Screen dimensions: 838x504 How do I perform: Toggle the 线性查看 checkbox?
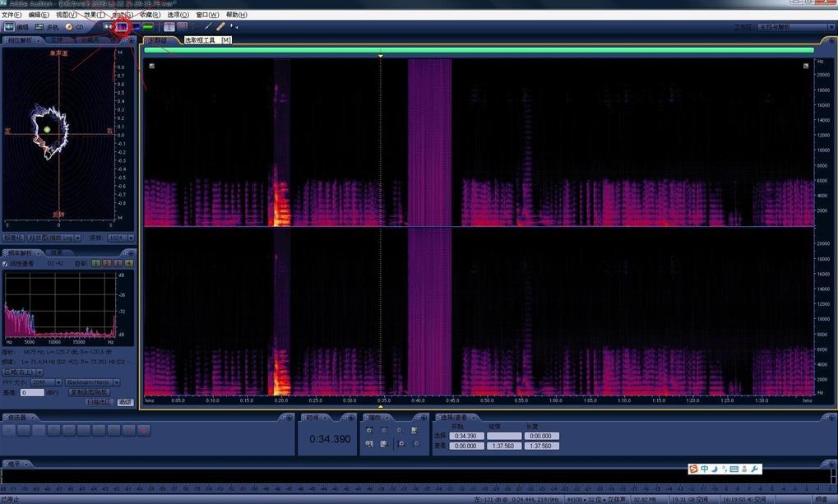[5, 263]
